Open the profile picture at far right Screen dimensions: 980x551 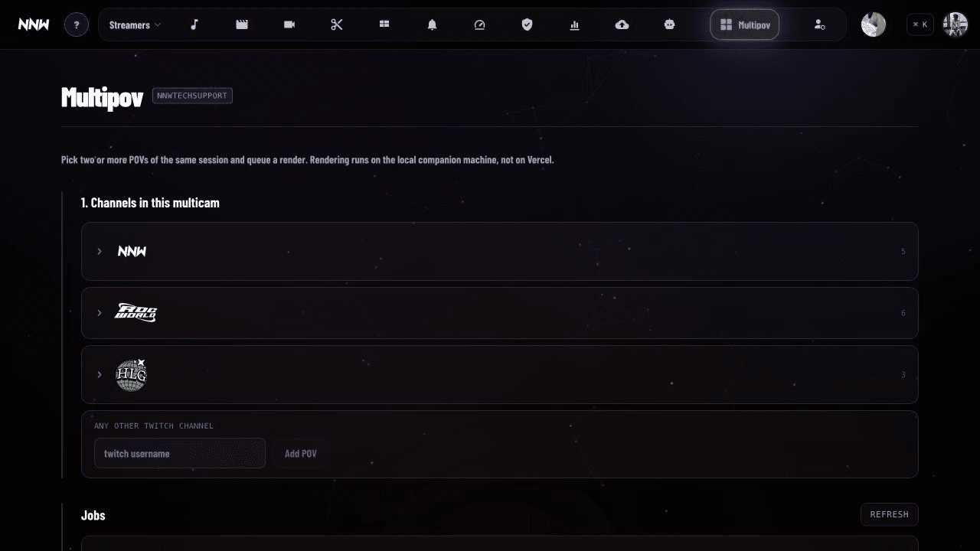point(955,24)
